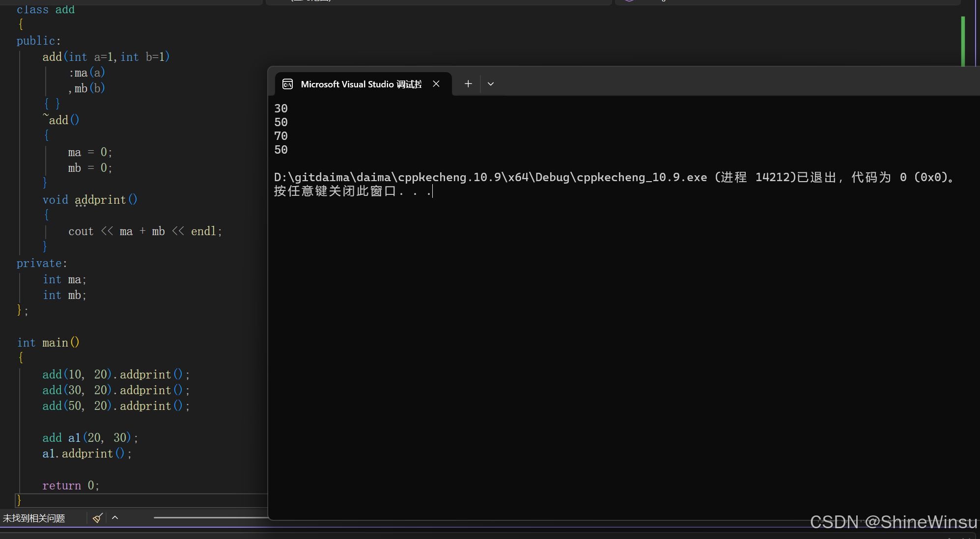980x539 pixels.
Task: Click the code cleanup broom icon
Action: (x=97, y=518)
